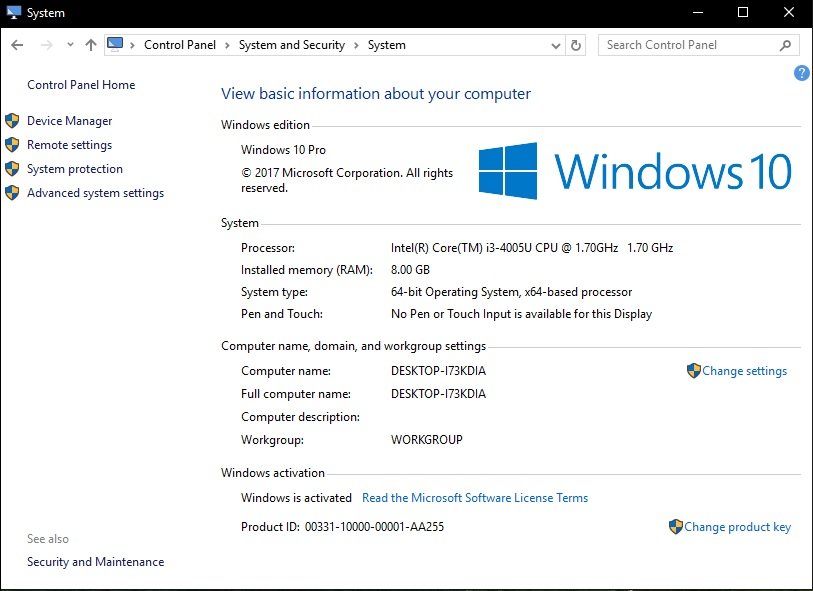Minimize the System window
Screen dimensions: 813x591
697,12
